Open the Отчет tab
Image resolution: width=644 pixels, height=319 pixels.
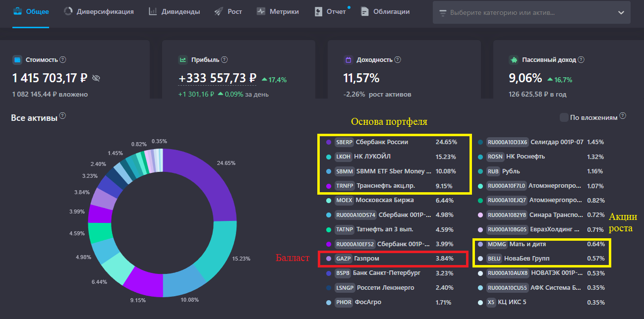(x=331, y=12)
